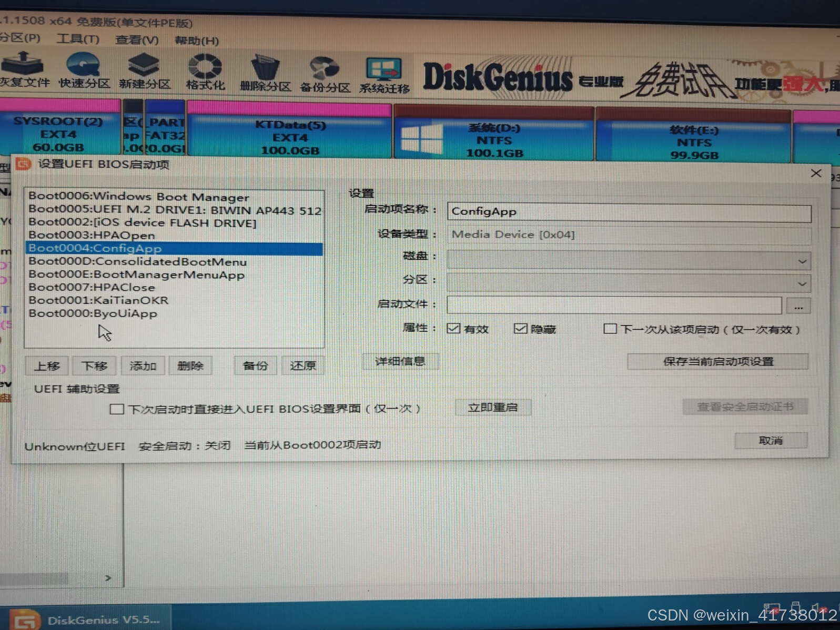Click the Format (格式化) toolbar icon
Image resolution: width=840 pixels, height=630 pixels.
click(205, 72)
